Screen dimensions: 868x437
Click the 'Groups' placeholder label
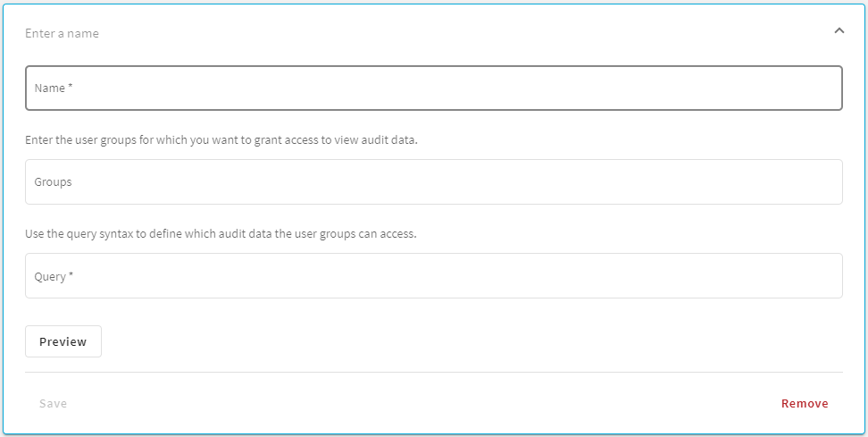[54, 181]
